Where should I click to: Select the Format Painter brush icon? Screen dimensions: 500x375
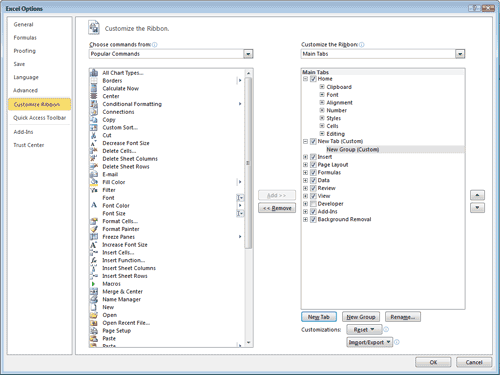click(94, 229)
